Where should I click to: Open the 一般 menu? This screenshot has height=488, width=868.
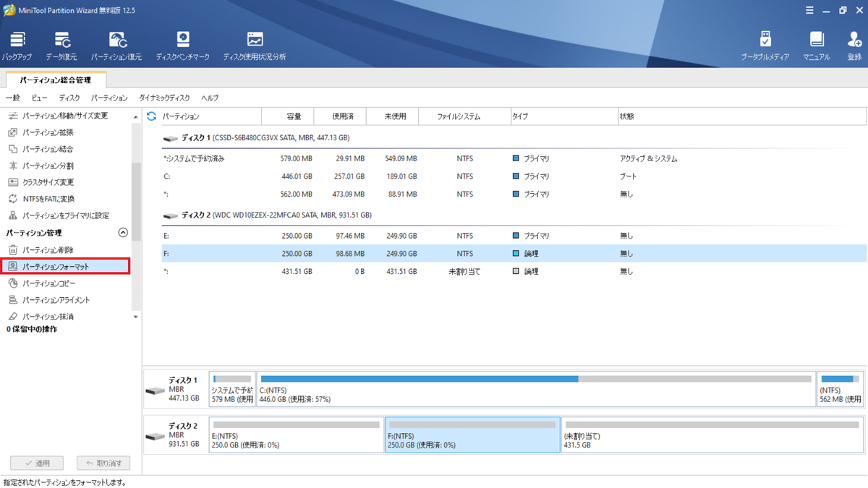click(12, 98)
